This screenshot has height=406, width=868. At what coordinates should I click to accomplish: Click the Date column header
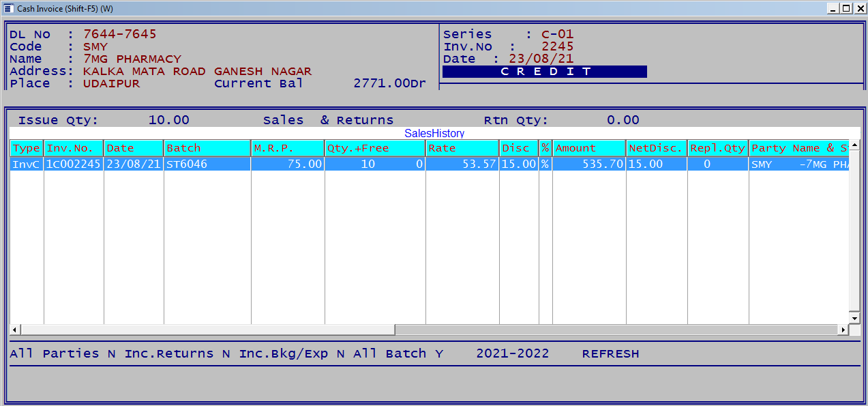134,148
